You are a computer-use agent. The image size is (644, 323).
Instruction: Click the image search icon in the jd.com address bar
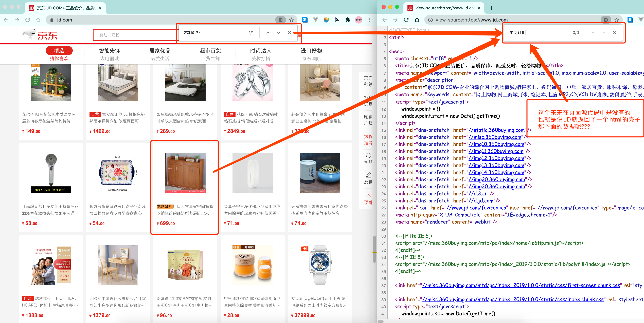coord(280,20)
